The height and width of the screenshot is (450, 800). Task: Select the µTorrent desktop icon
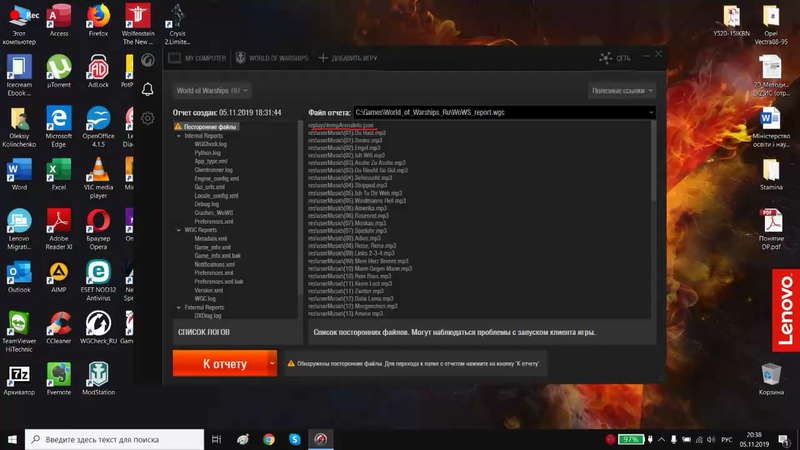click(59, 71)
